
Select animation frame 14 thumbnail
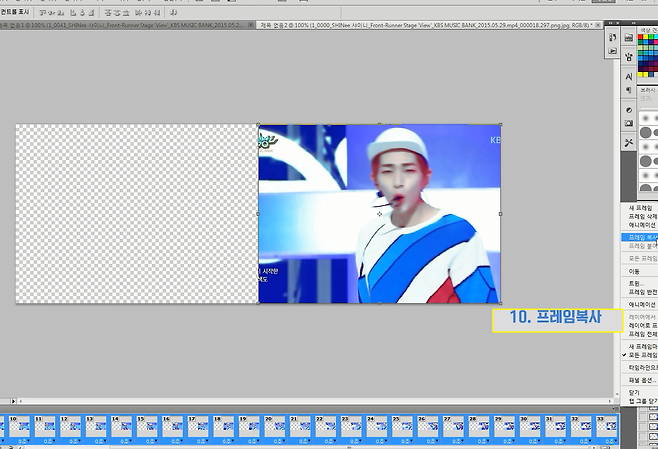(122, 426)
